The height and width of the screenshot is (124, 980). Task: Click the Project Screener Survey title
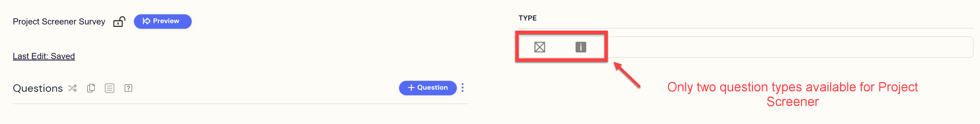coord(59,22)
